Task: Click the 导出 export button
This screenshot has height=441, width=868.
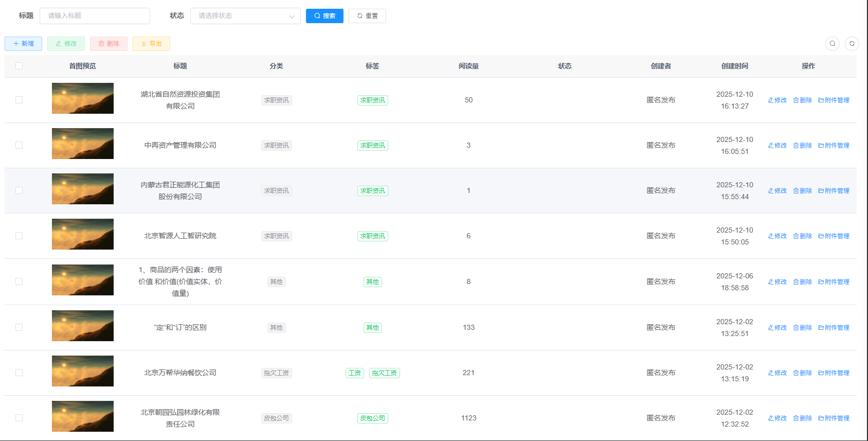Action: tap(151, 44)
